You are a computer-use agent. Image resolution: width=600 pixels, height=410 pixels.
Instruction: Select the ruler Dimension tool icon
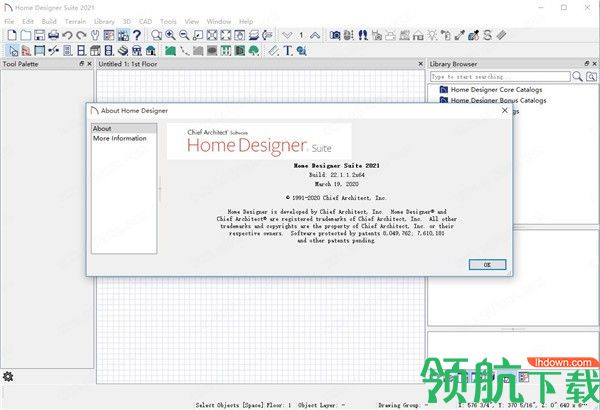273,51
